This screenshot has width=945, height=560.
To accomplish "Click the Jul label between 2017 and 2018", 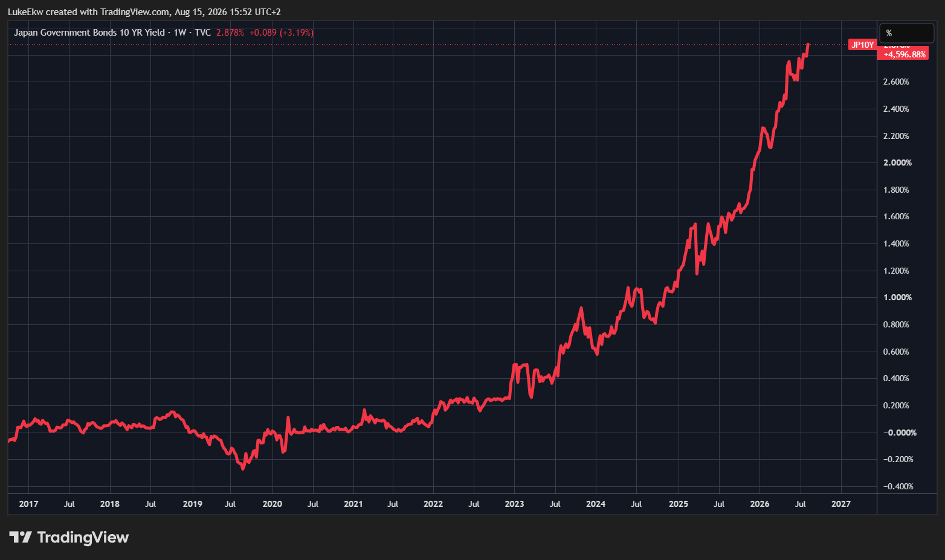I will (x=69, y=504).
